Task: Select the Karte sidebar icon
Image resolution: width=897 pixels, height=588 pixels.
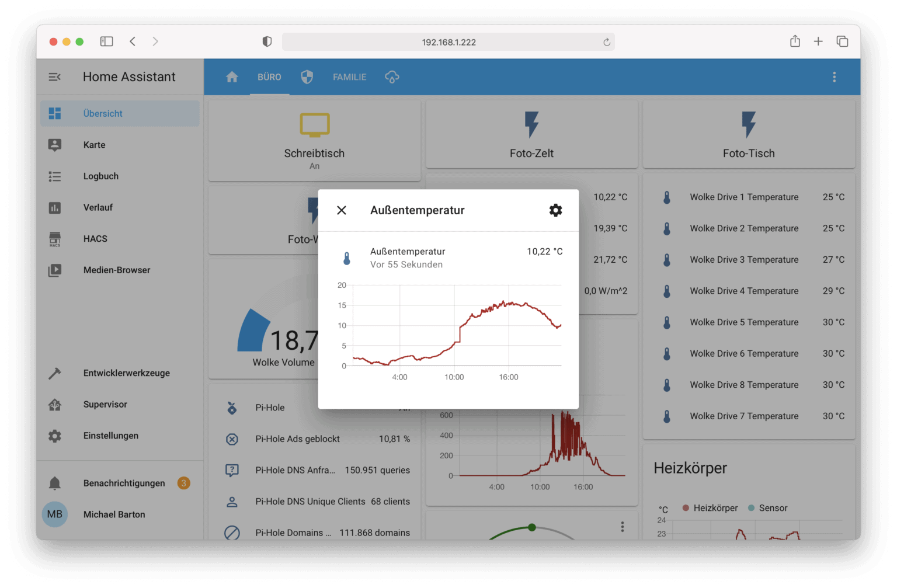Action: tap(54, 145)
